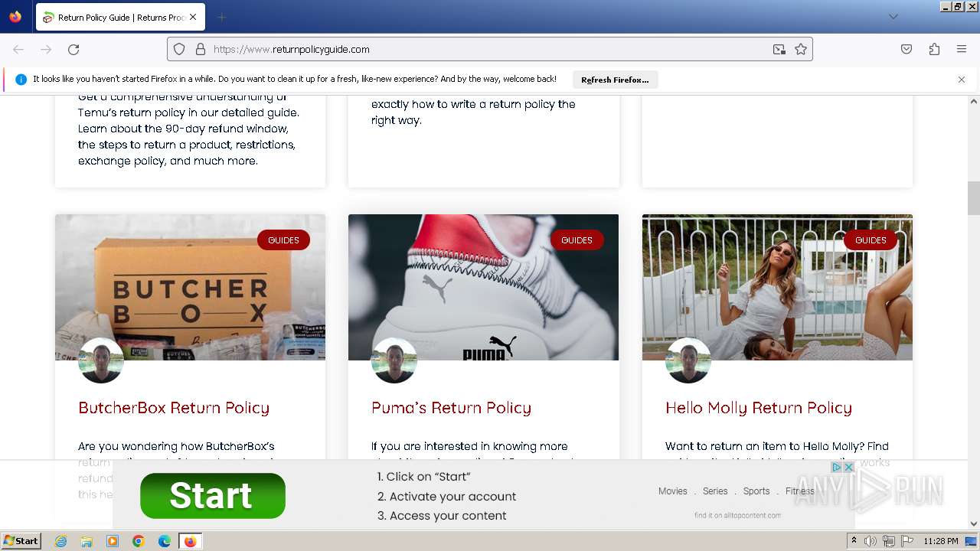Image resolution: width=980 pixels, height=551 pixels.
Task: Open Windows Media Player taskbar icon
Action: 113,541
